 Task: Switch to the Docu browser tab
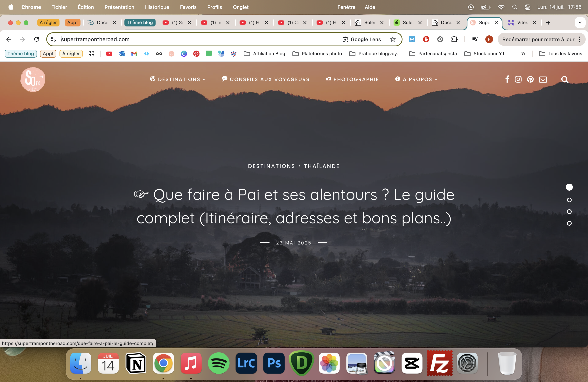pyautogui.click(x=445, y=23)
